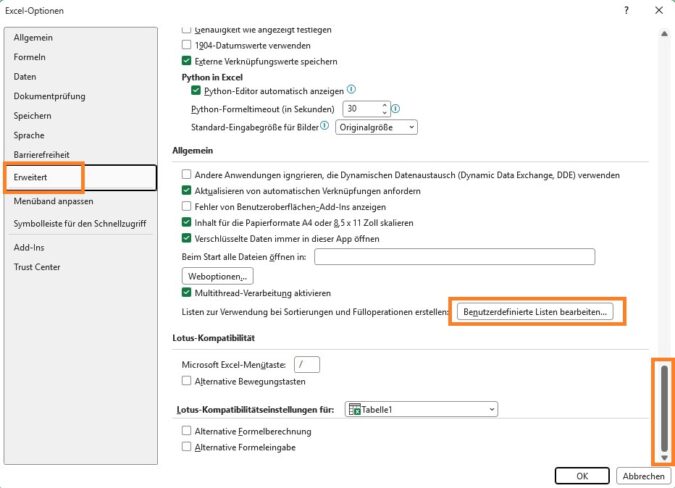Viewport: 675px width, 488px height.
Task: Click the Tabelle1 sheet icon in combo box
Action: tap(355, 409)
